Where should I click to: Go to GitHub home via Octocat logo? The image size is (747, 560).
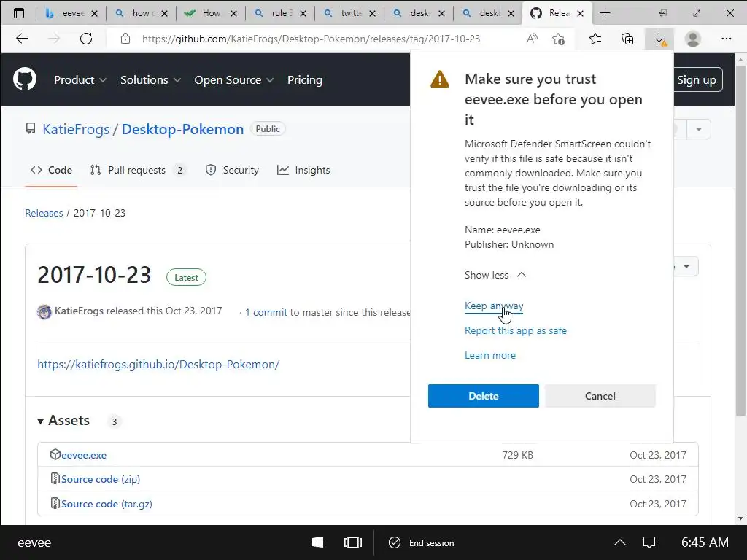[25, 79]
